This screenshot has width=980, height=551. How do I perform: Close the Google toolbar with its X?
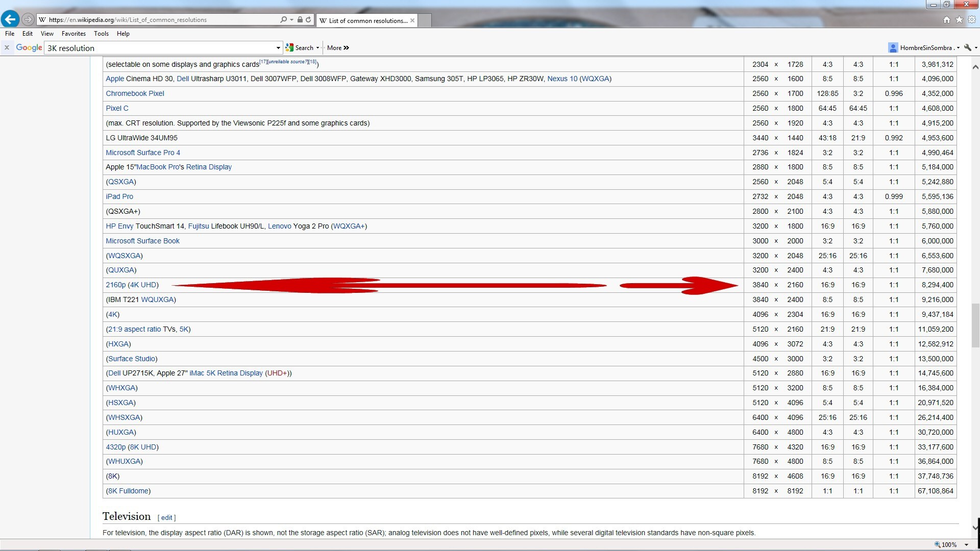[7, 47]
